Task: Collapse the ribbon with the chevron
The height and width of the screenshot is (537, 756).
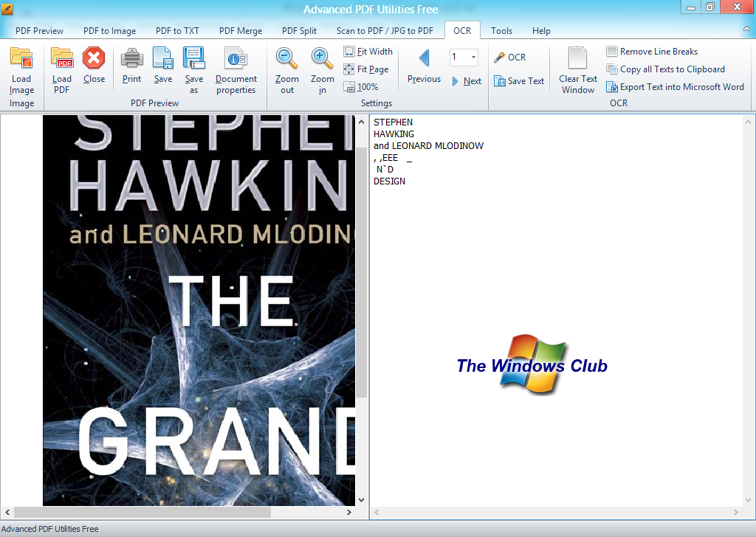Action: coord(747,30)
